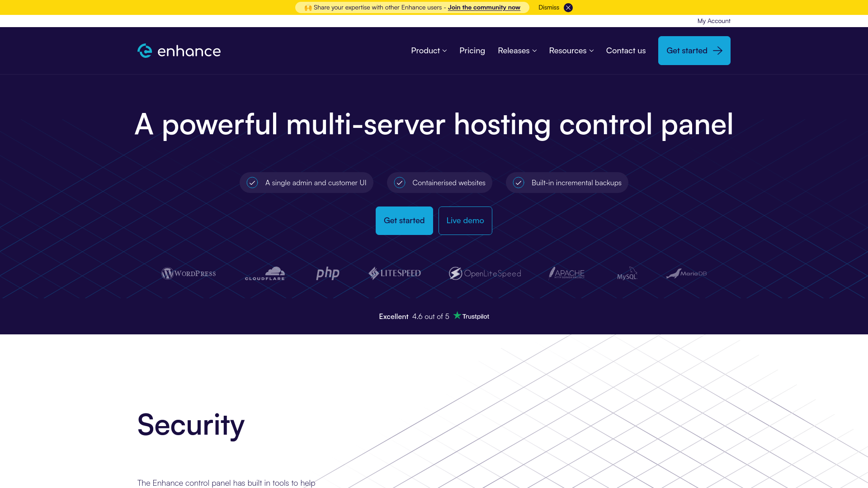Click the 'Built-in incremental backups' pill text

pyautogui.click(x=576, y=183)
